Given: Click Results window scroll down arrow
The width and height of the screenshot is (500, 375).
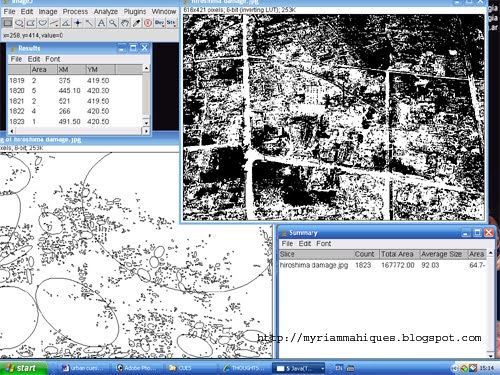Looking at the screenshot, I should pos(146,123).
